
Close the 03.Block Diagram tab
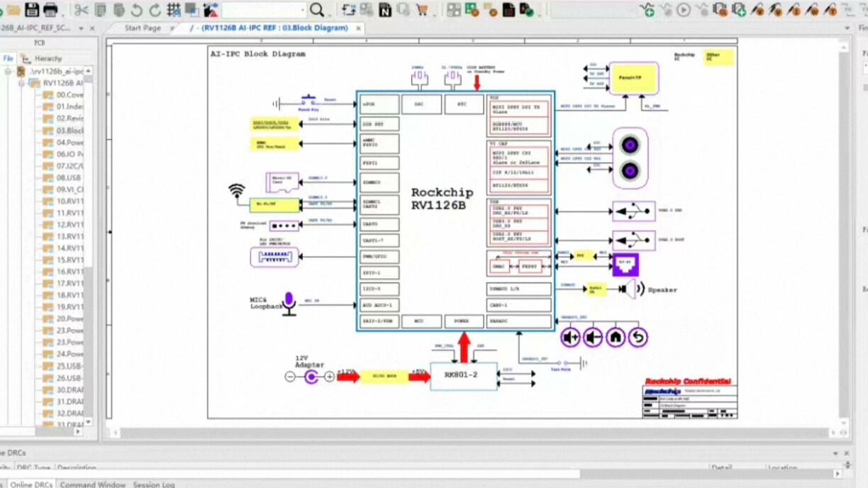pyautogui.click(x=359, y=28)
